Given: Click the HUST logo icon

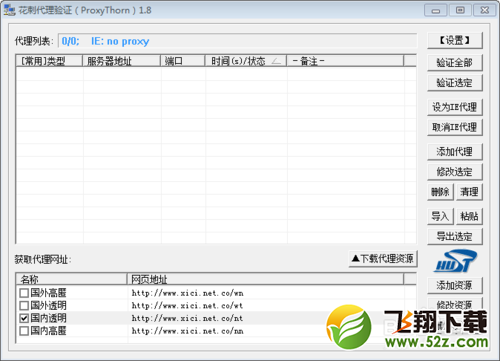Looking at the screenshot, I should click(x=455, y=261).
